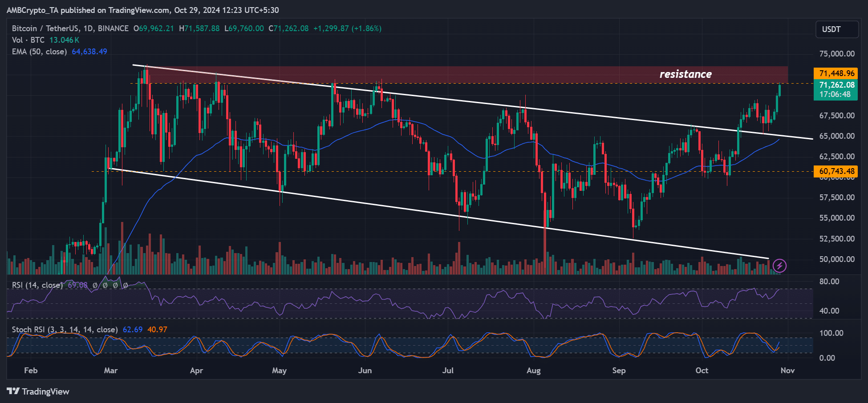This screenshot has height=403, width=868.
Task: Click the 52,500.00 price axis label
Action: click(837, 239)
